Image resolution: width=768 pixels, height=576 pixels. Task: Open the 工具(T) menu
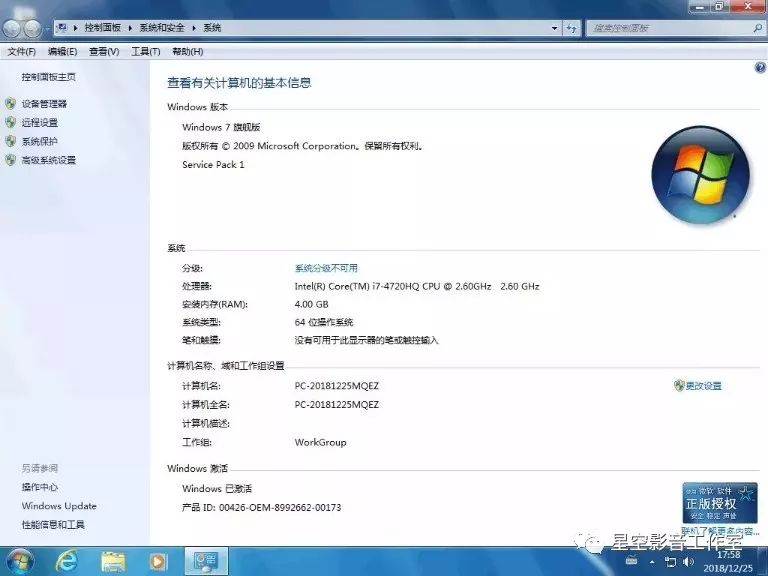pyautogui.click(x=145, y=51)
